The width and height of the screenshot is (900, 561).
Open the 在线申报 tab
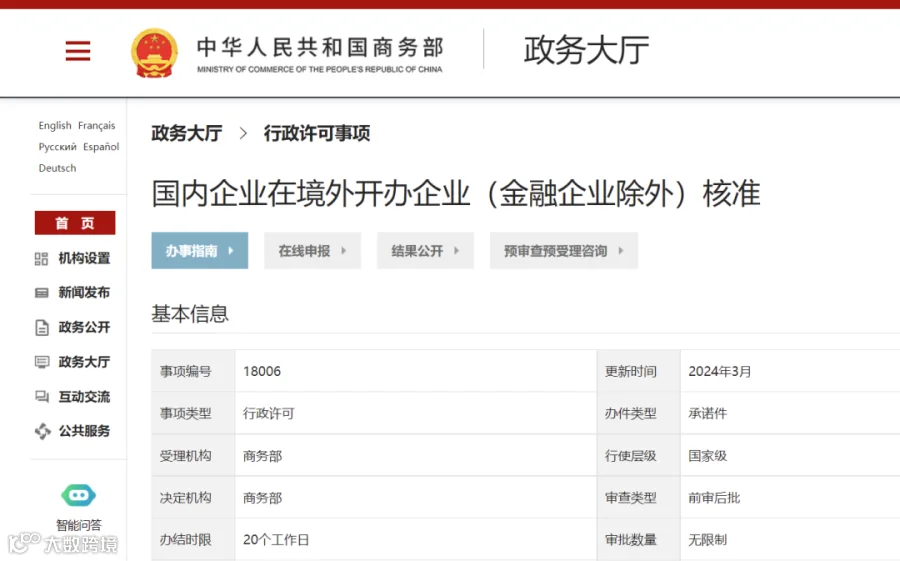312,250
